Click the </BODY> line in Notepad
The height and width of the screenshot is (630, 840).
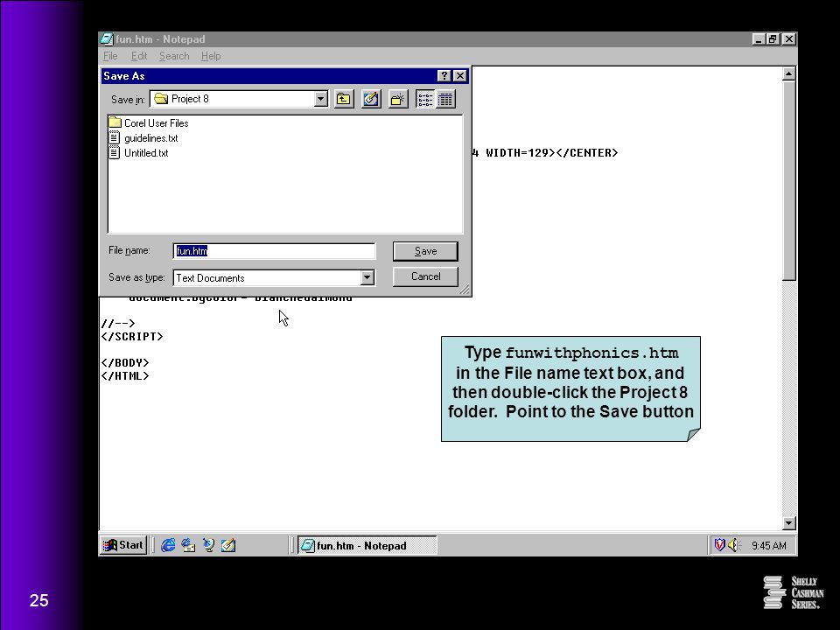(125, 362)
